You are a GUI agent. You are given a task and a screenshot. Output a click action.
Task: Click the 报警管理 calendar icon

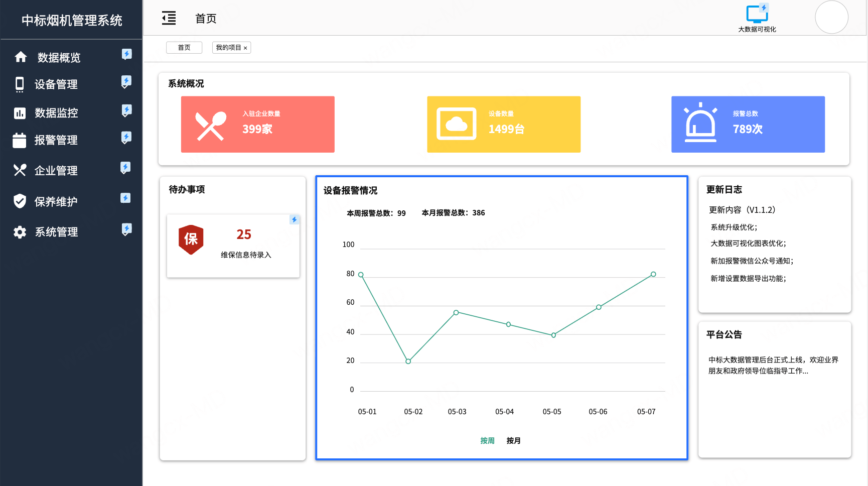[x=19, y=141]
